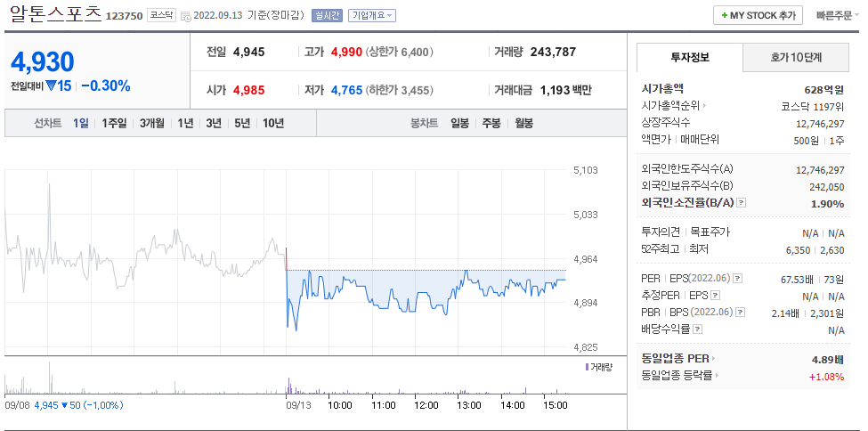Show the 주봉 candlestick chart
The image size is (868, 431).
point(491,123)
